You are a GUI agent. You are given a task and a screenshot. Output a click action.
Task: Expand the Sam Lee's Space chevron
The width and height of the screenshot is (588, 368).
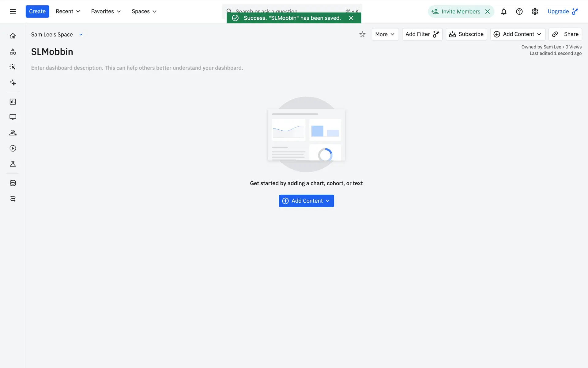[x=81, y=35]
